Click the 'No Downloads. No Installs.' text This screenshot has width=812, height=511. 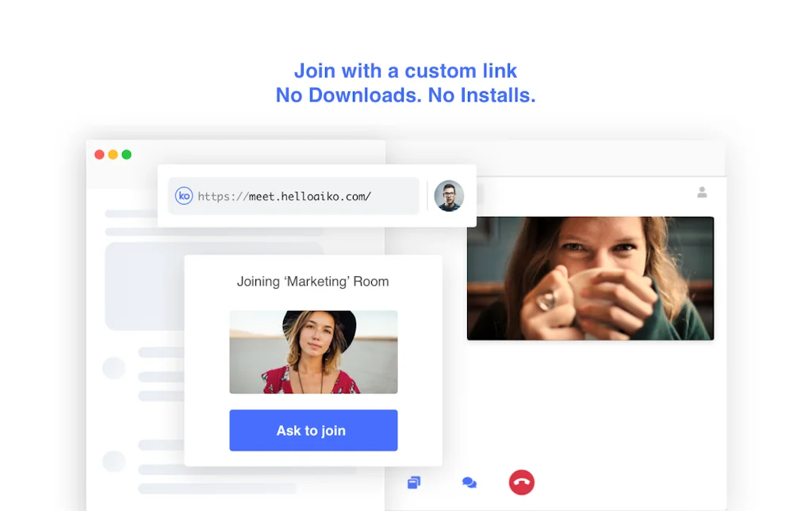(x=405, y=95)
